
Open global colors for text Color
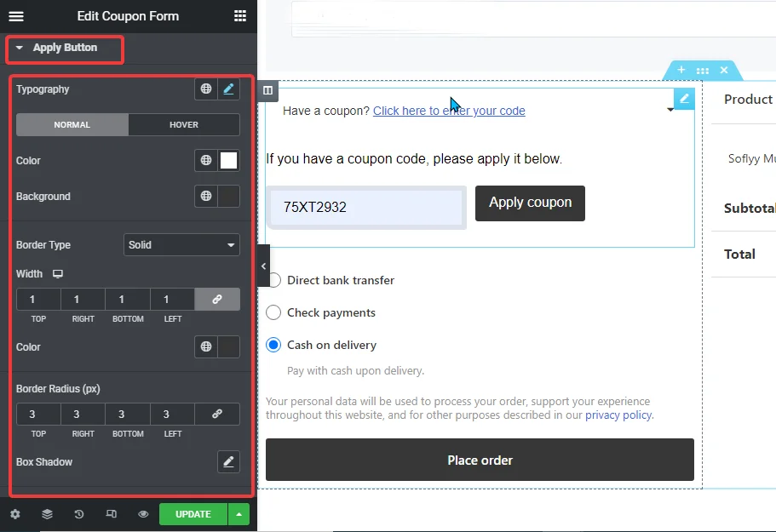pyautogui.click(x=206, y=160)
